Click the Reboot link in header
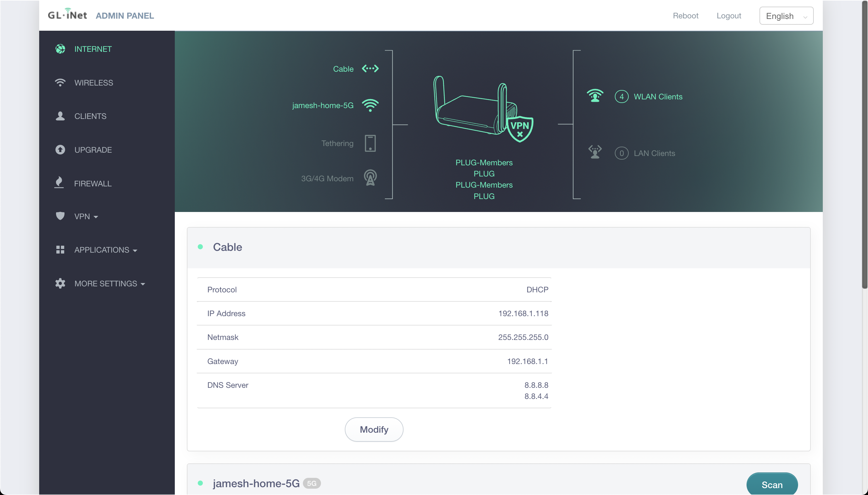The image size is (868, 495). [685, 16]
